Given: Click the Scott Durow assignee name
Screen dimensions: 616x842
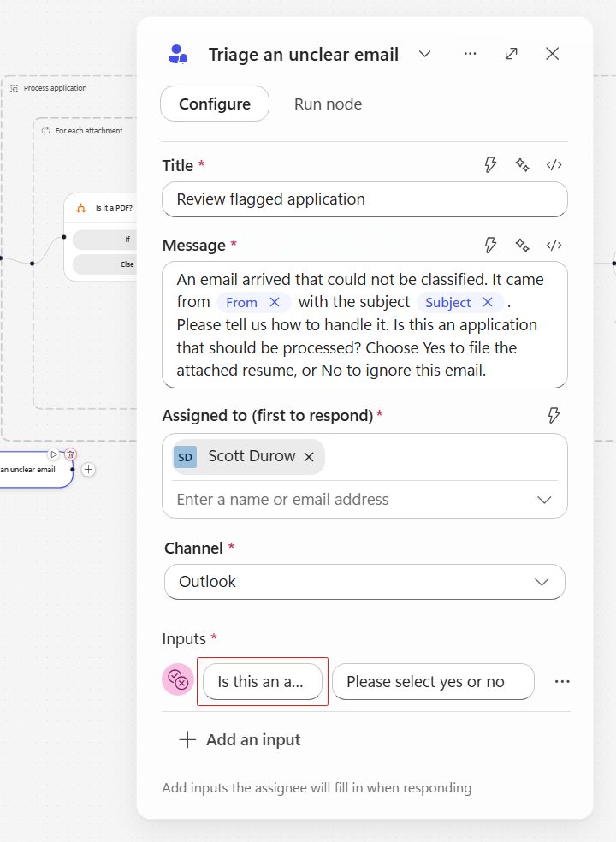Looking at the screenshot, I should pyautogui.click(x=252, y=456).
